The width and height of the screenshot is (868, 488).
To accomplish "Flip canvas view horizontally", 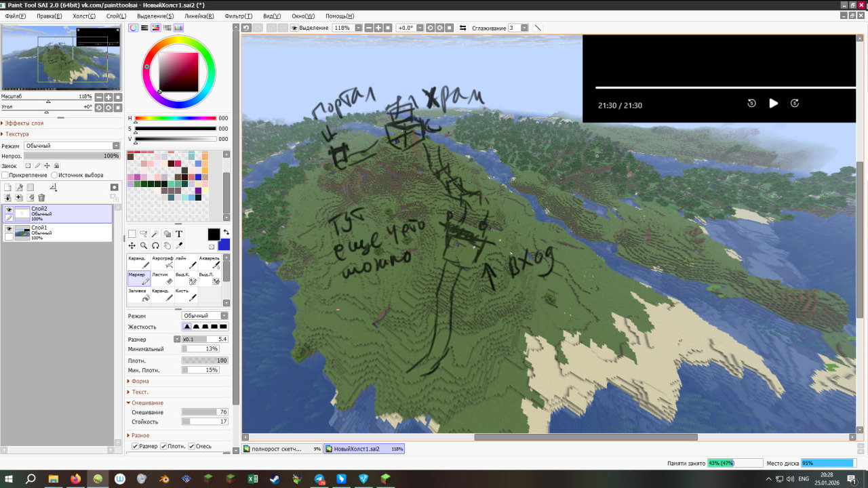I will [462, 28].
